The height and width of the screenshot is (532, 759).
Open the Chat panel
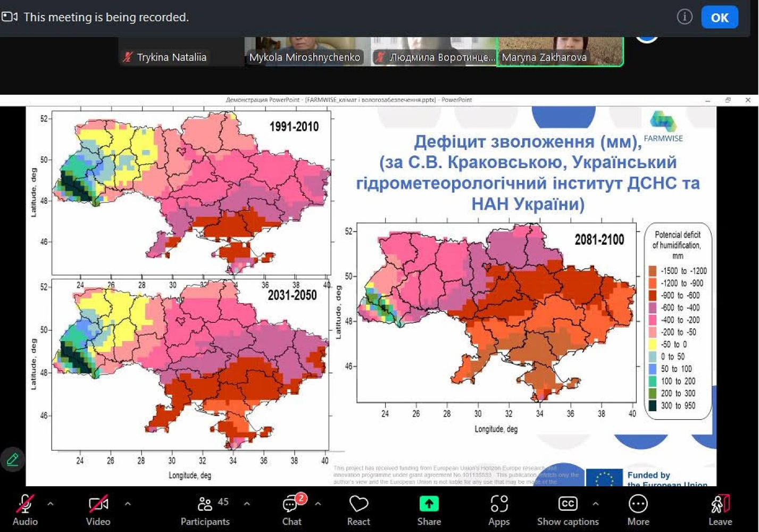tap(291, 510)
